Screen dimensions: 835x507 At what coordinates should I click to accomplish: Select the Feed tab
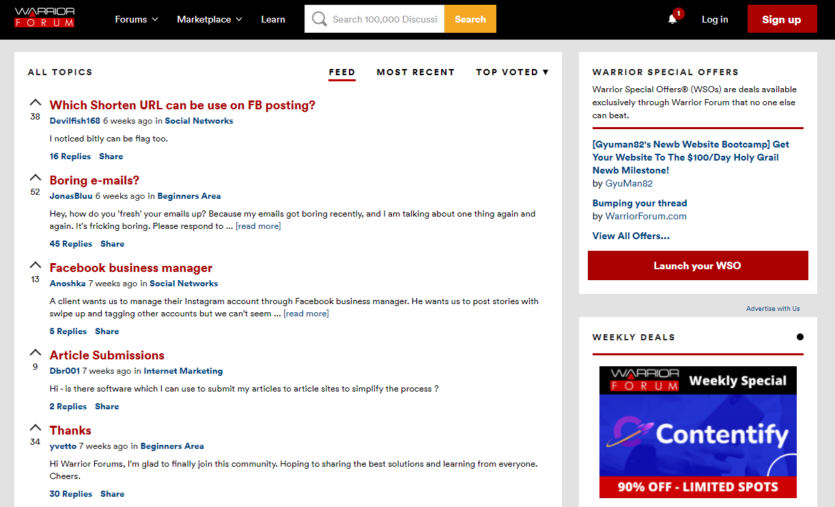point(342,72)
